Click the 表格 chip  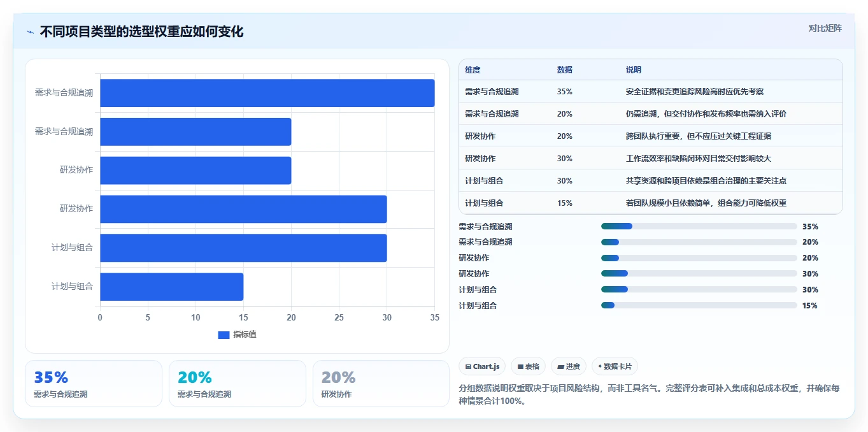[529, 366]
